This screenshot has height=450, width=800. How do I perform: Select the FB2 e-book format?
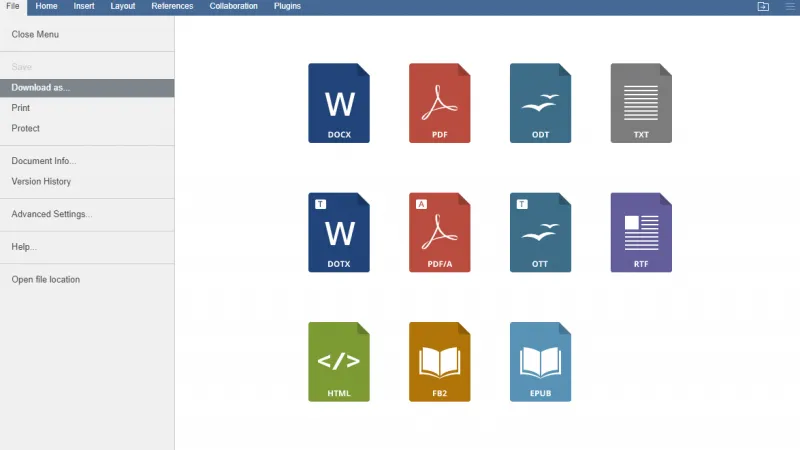439,362
